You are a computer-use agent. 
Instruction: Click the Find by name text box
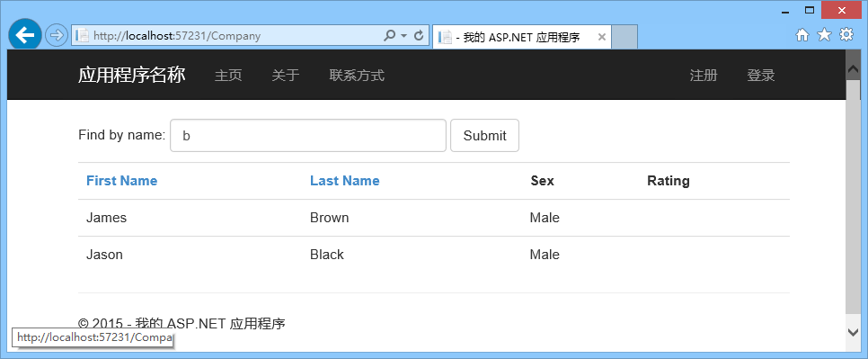pos(308,135)
